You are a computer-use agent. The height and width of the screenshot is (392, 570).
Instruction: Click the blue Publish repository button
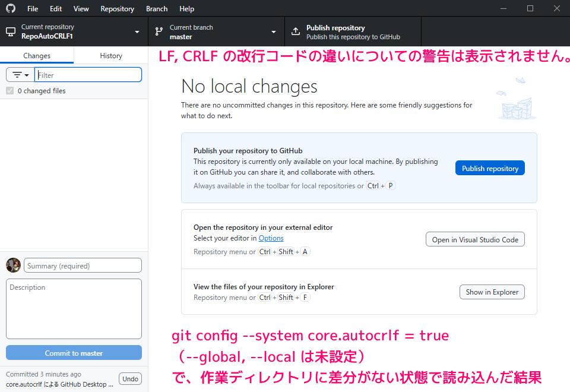point(490,168)
